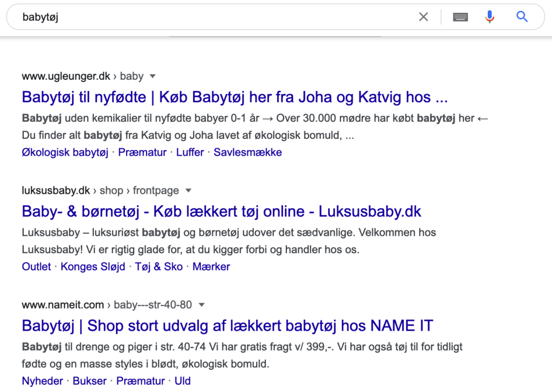Open the 'Konges Sløjd' sitelink
The image size is (552, 392).
(93, 267)
